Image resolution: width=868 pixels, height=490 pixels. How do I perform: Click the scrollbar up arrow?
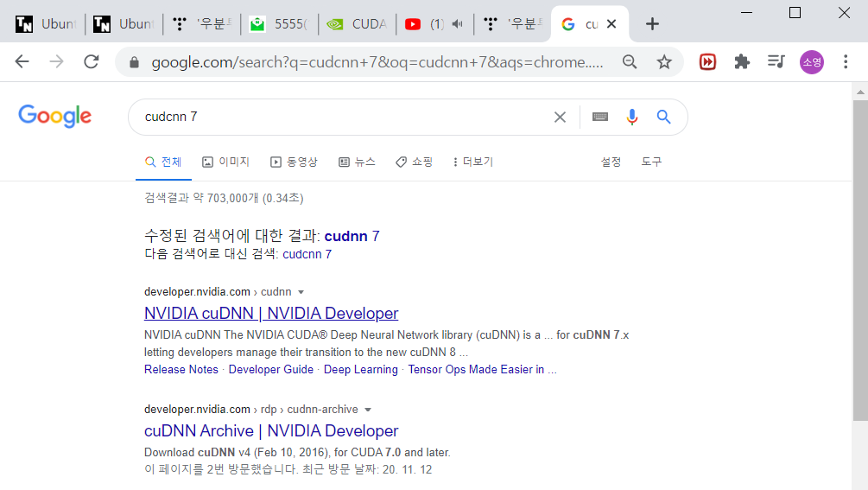pyautogui.click(x=860, y=92)
